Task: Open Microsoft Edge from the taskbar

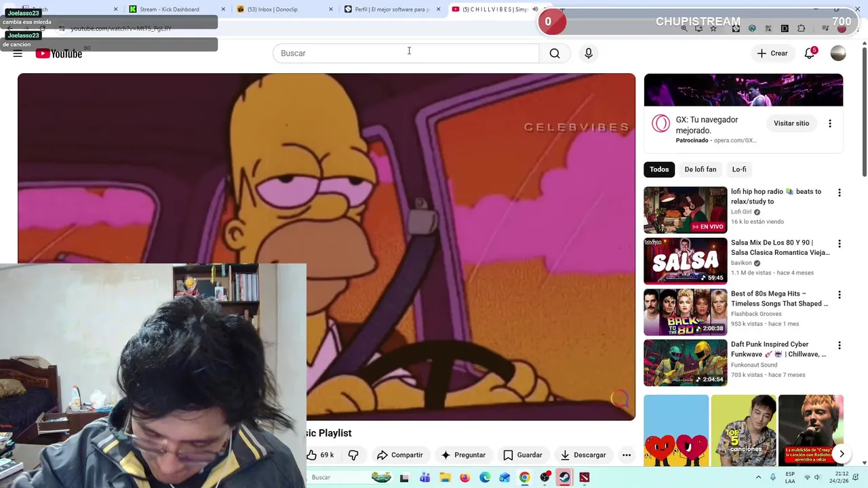Action: point(485,478)
